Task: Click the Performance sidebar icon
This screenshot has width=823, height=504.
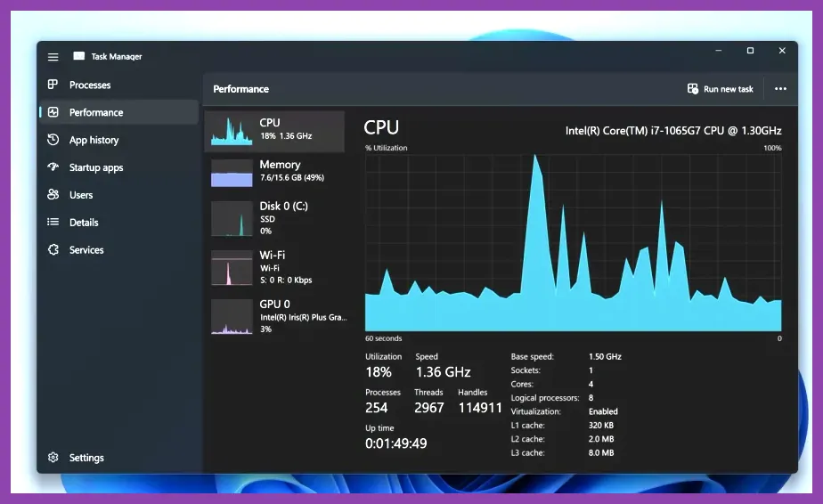Action: coord(53,112)
